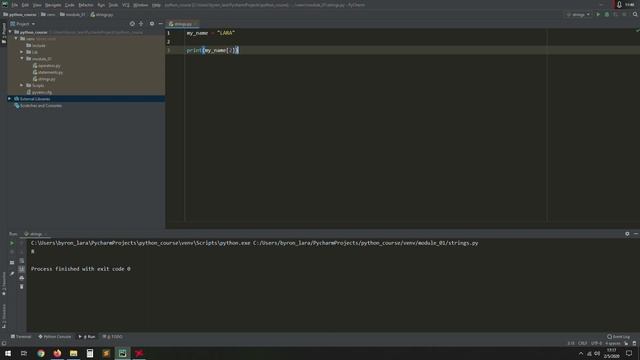Open the Code menu
The height and width of the screenshot is (360, 640).
click(x=70, y=5)
